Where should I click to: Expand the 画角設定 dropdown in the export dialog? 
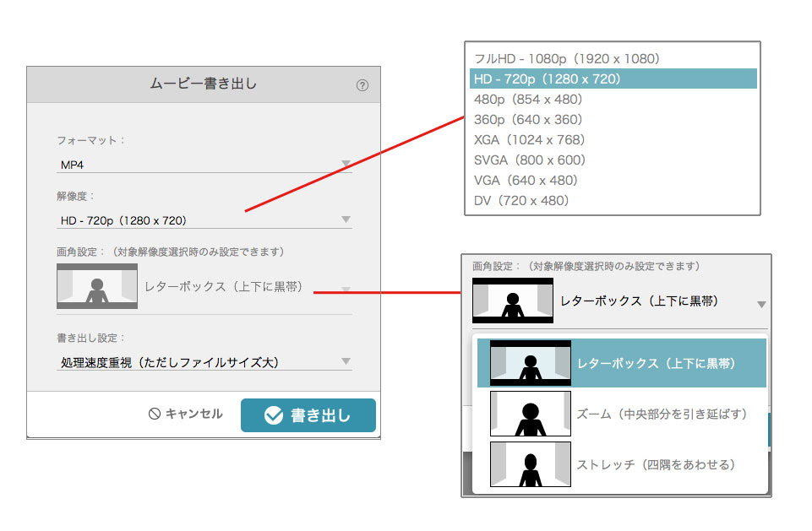(x=204, y=287)
